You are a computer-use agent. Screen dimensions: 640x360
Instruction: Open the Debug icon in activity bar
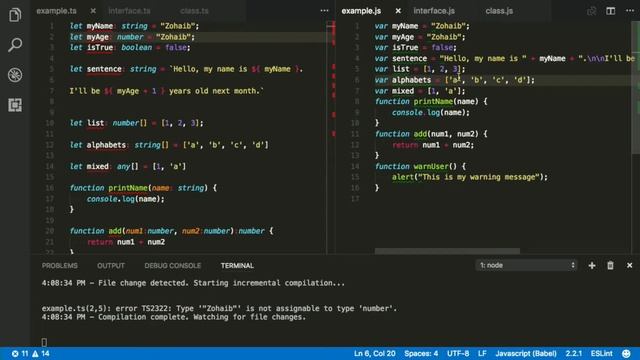15,75
